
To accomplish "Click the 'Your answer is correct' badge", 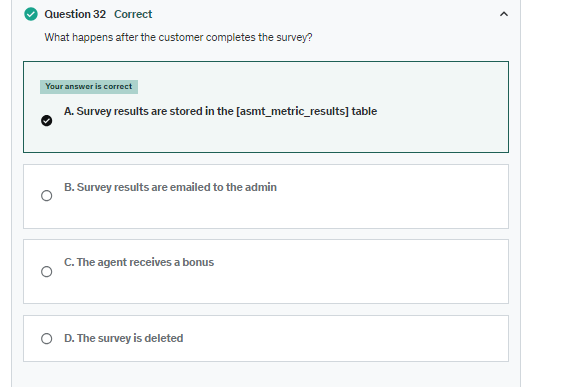I will click(89, 87).
